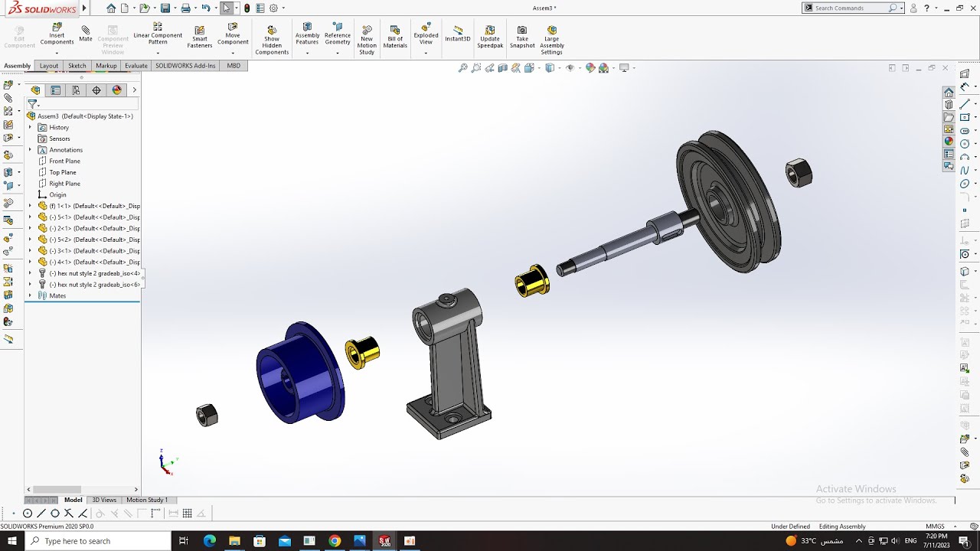Open Linear Component Pattern dropdown arrow
This screenshot has width=980, height=551.
[x=158, y=53]
